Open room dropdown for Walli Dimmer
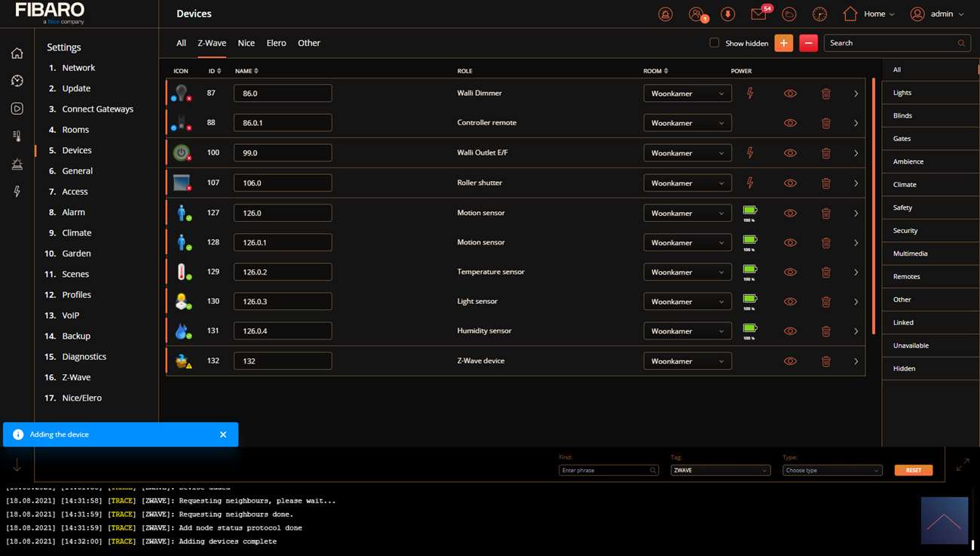980x556 pixels. click(x=687, y=94)
